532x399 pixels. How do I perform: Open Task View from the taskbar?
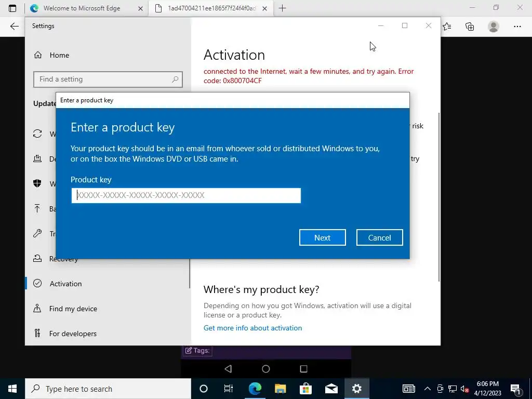point(229,389)
